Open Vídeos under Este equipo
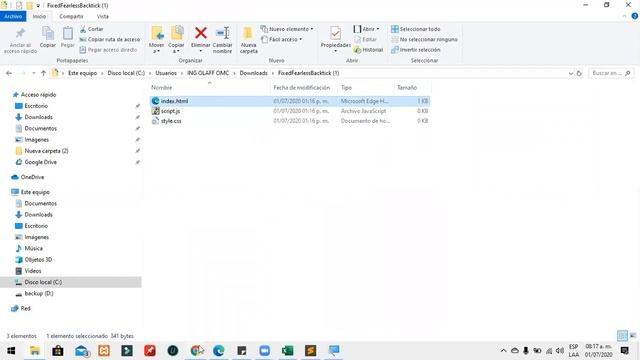Viewport: 640px width, 360px height. [x=33, y=271]
